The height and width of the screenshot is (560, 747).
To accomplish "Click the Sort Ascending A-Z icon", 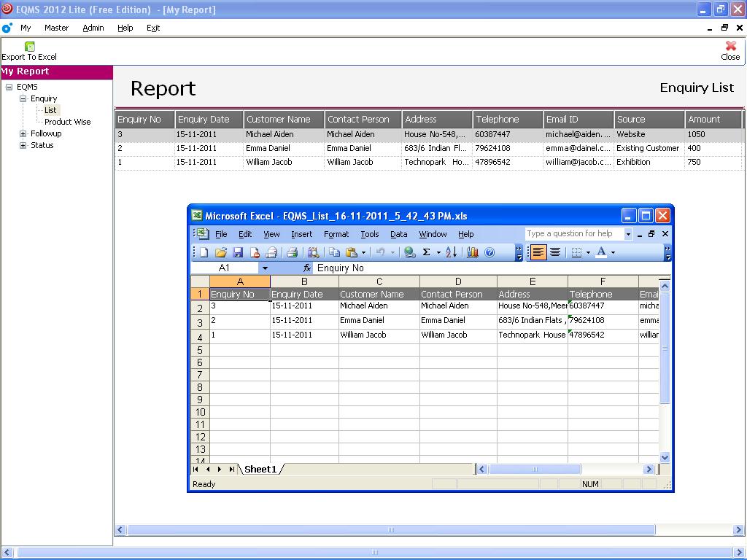I will 451,252.
